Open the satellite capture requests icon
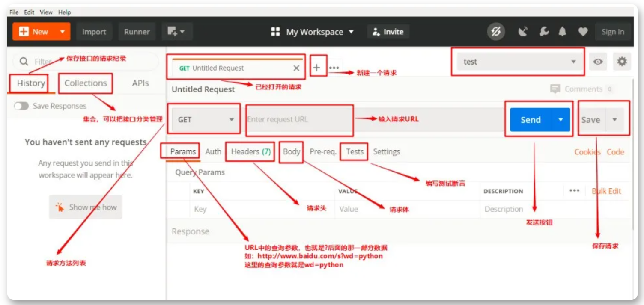This screenshot has width=644, height=305. tap(523, 32)
